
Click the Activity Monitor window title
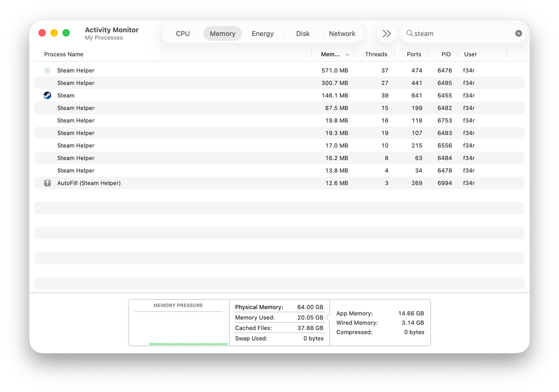coord(112,30)
